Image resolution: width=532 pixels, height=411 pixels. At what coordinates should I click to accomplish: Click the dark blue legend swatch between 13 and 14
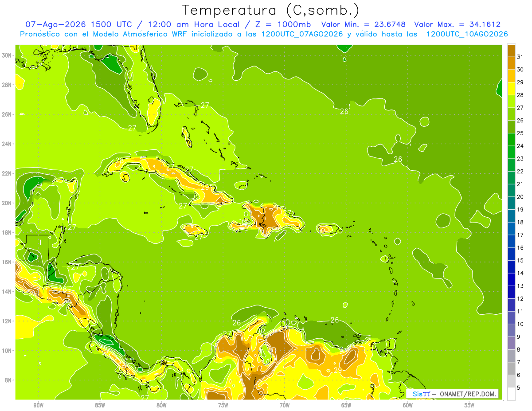(x=511, y=279)
